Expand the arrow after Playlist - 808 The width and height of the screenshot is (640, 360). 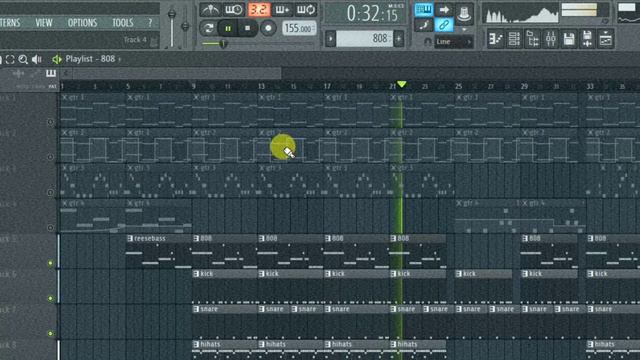click(x=120, y=60)
